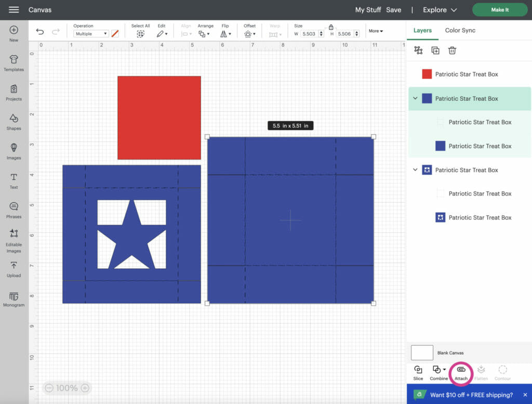
Task: Open the Combine dropdown
Action: [439, 371]
